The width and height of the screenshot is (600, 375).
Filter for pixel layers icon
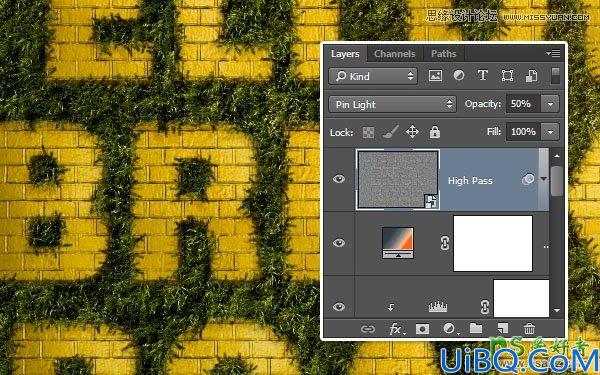pos(435,75)
